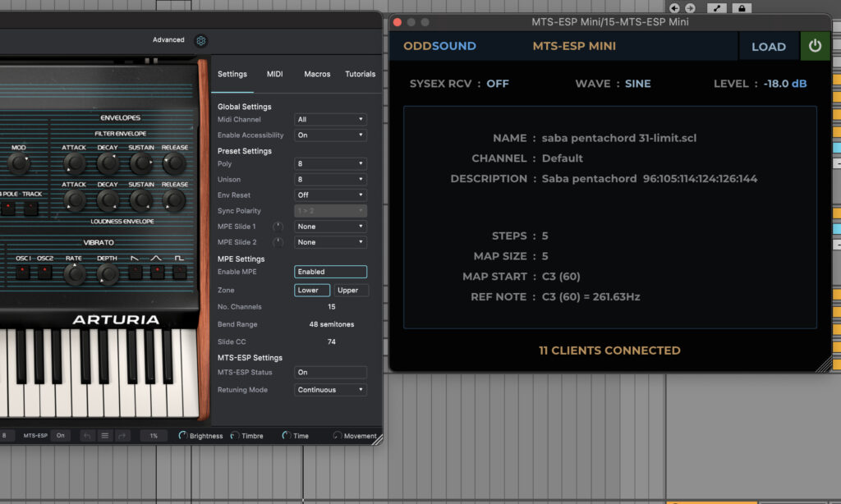Click the Slide CC value 74

pos(332,341)
